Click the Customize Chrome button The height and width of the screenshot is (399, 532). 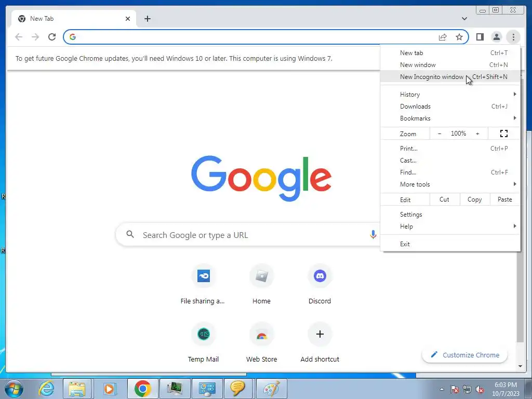click(465, 355)
